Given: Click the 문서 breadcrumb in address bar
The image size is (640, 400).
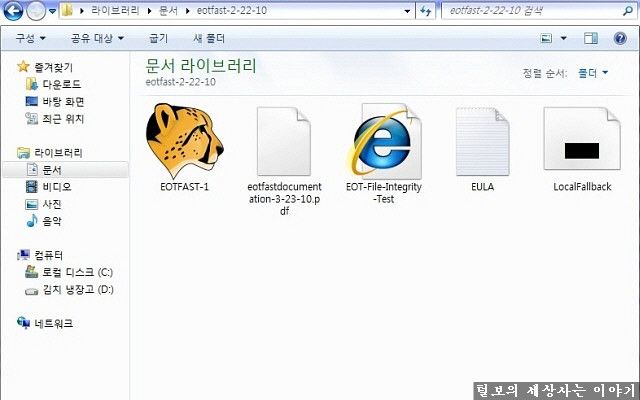Looking at the screenshot, I should 168,10.
